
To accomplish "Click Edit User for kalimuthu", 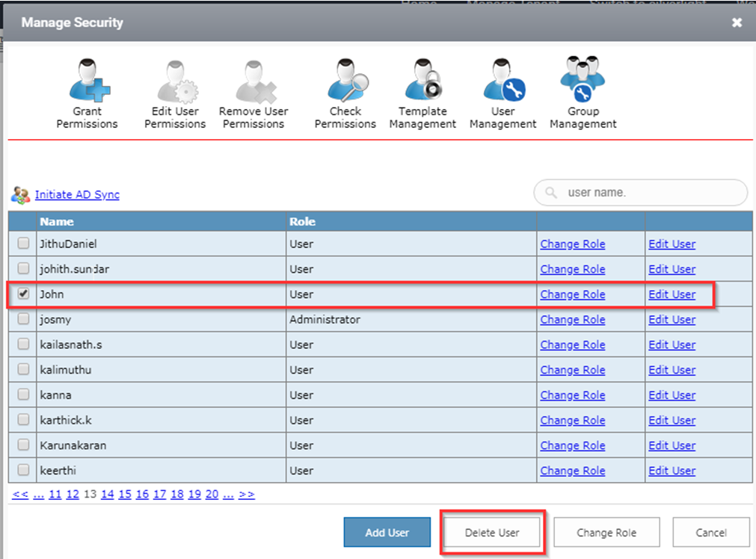I will [x=672, y=370].
